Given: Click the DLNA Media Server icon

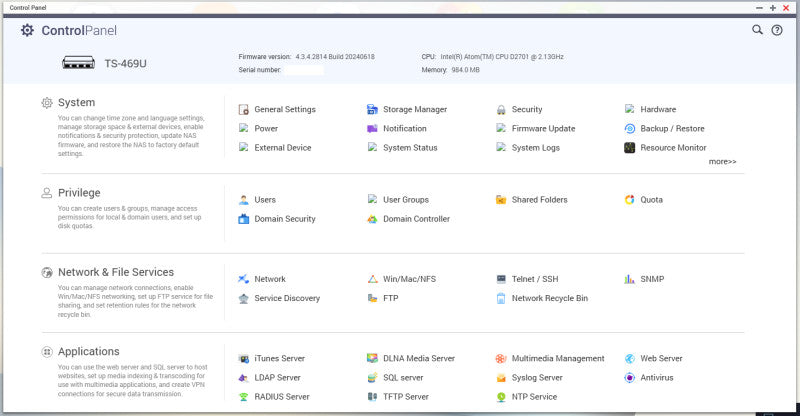Looking at the screenshot, I should point(372,358).
